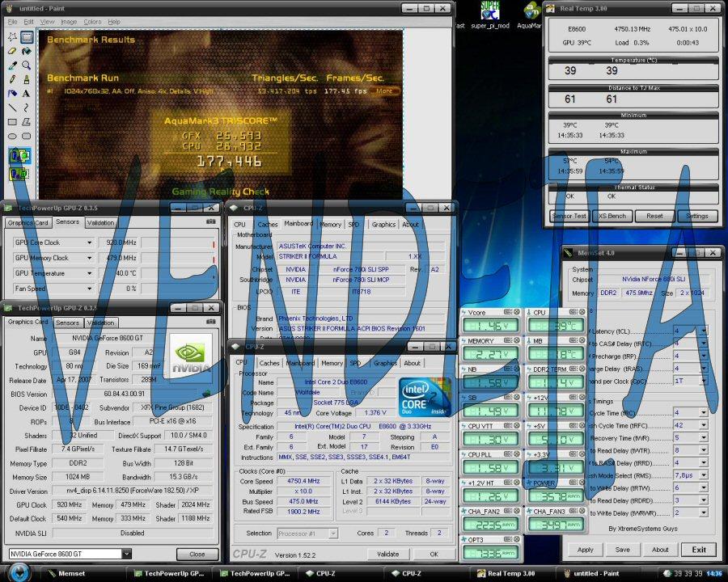Choose the Pencil tool in Paint
The height and width of the screenshot is (582, 728).
12,79
